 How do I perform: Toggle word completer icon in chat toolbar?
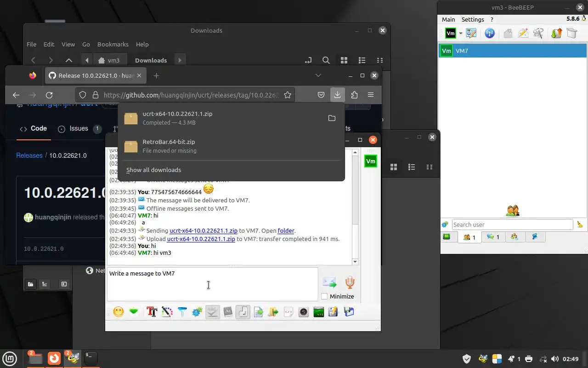[228, 312]
